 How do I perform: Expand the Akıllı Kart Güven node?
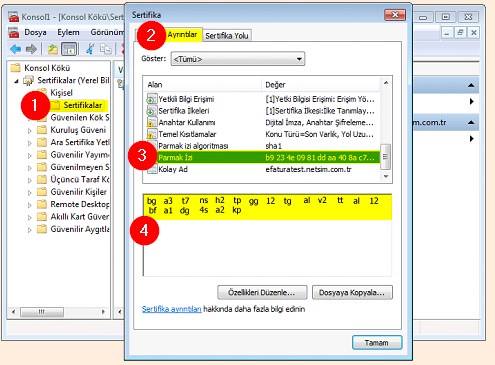coord(30,217)
